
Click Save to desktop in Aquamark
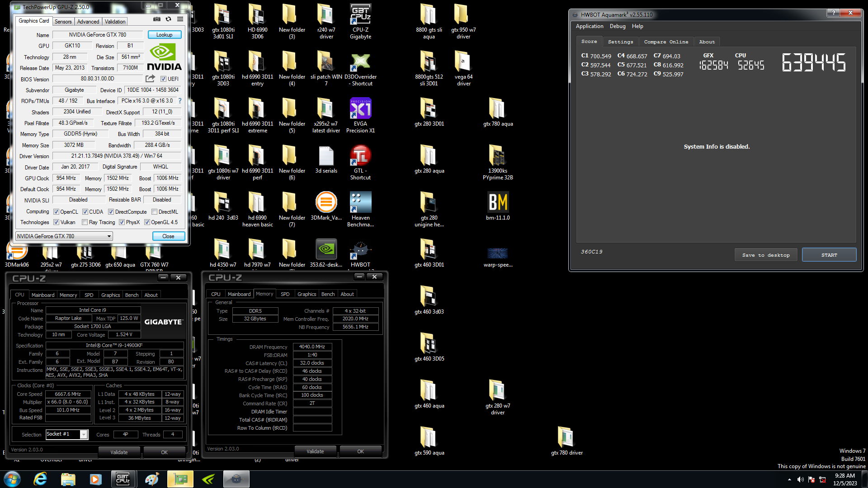[x=766, y=255]
